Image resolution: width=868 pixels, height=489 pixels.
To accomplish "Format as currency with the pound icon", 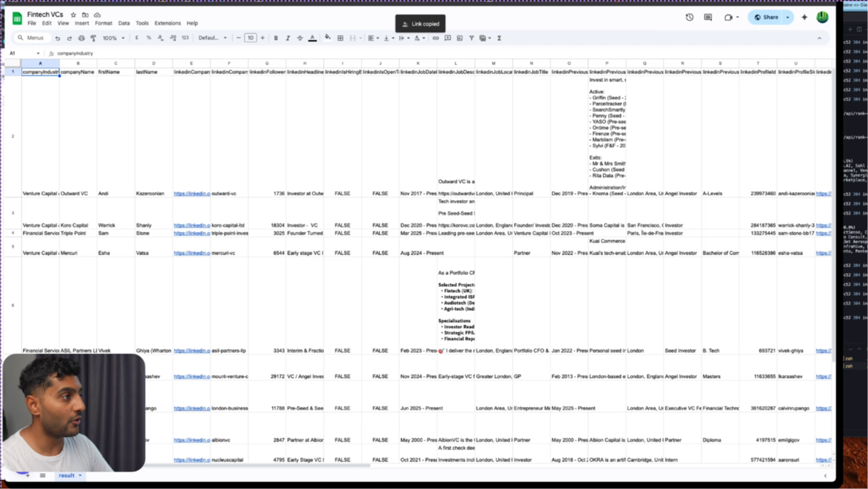I will click(x=137, y=38).
